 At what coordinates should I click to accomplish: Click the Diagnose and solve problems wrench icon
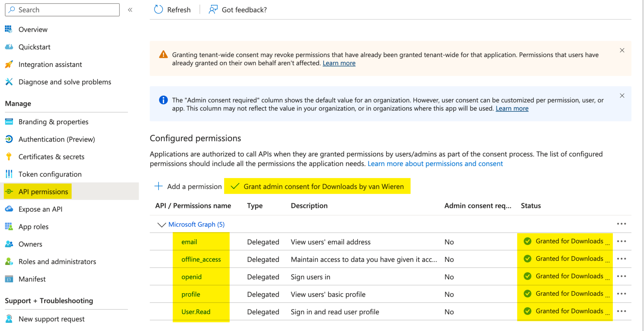click(x=9, y=82)
